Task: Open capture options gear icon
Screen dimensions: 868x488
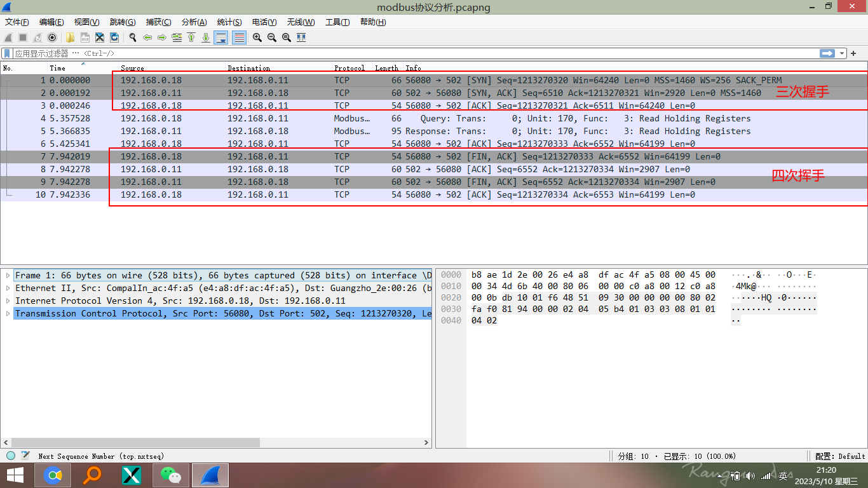Action: click(52, 37)
